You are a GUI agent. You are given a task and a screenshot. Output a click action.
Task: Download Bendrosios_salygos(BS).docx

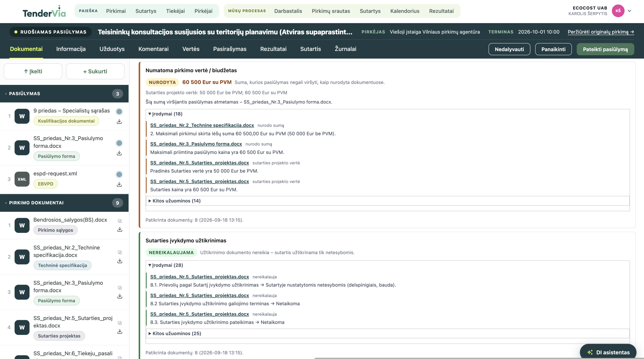pyautogui.click(x=120, y=230)
